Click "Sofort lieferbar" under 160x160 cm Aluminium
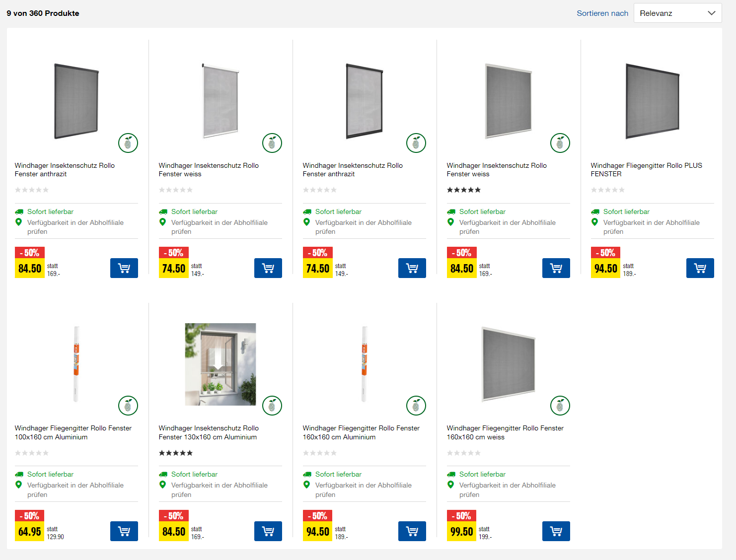Viewport: 736px width, 560px height. pyautogui.click(x=338, y=474)
